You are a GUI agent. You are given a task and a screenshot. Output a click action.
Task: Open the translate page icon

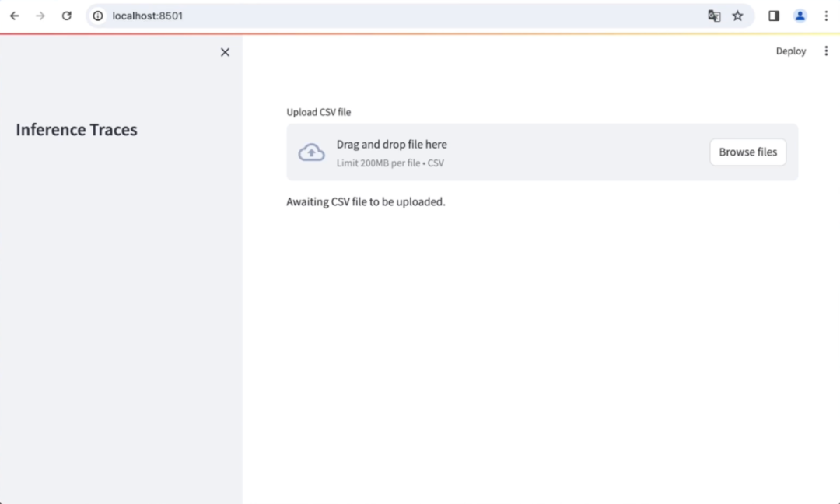(x=714, y=16)
